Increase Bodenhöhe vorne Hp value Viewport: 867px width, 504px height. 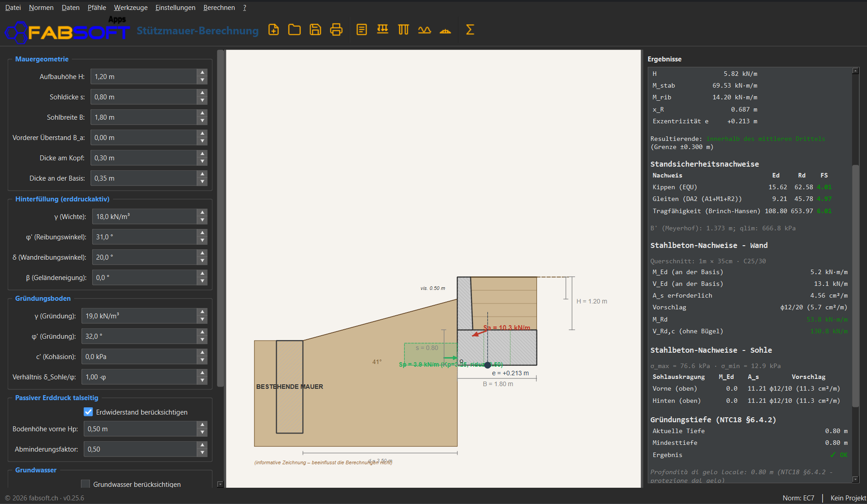pos(203,425)
